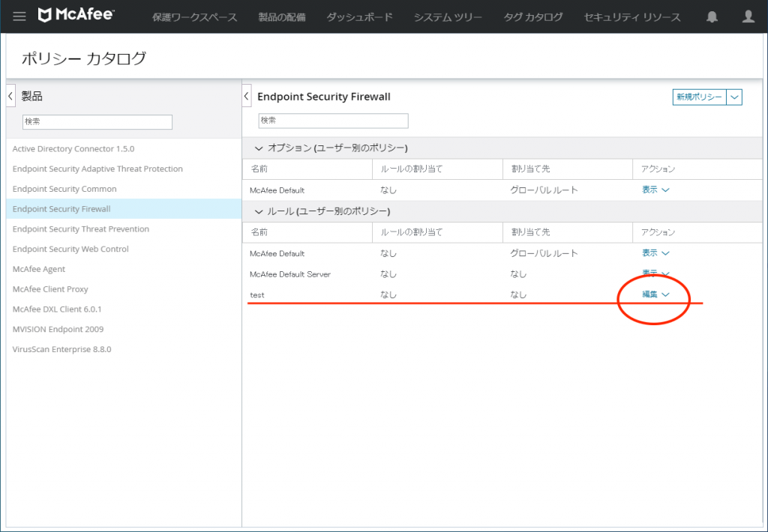Viewport: 768px width, 532px height.
Task: Focus the Endpoint Security Firewall search field
Action: click(333, 121)
